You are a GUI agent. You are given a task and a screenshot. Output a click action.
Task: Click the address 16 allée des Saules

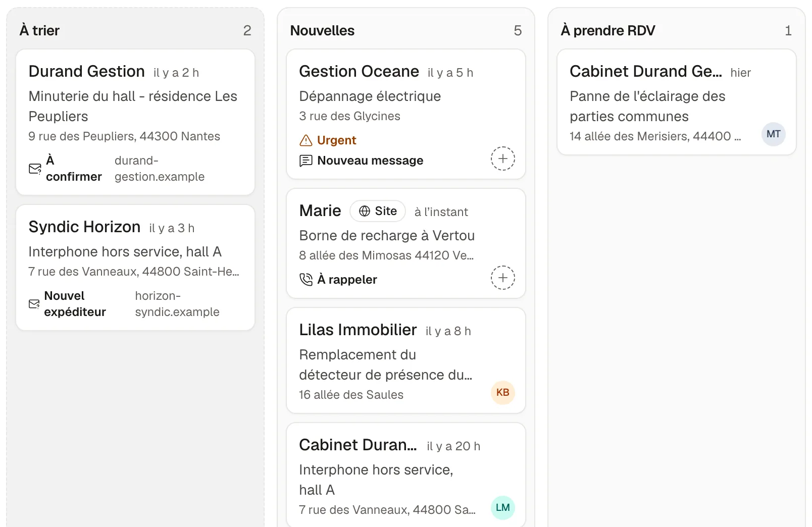click(351, 395)
